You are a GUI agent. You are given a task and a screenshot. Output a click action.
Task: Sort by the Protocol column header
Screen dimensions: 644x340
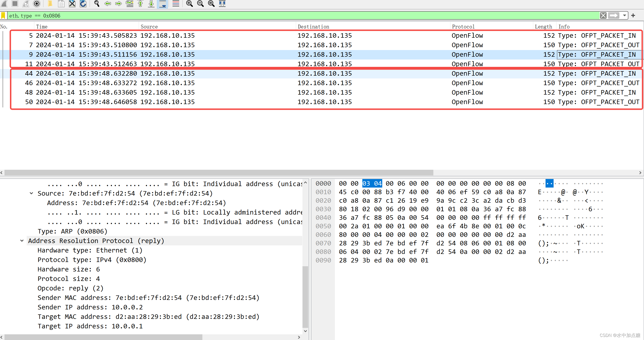click(x=463, y=27)
